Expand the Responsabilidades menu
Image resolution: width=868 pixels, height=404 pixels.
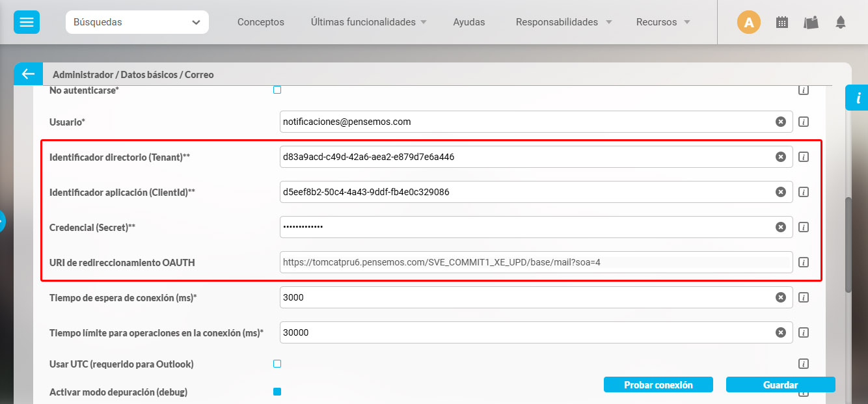(563, 22)
